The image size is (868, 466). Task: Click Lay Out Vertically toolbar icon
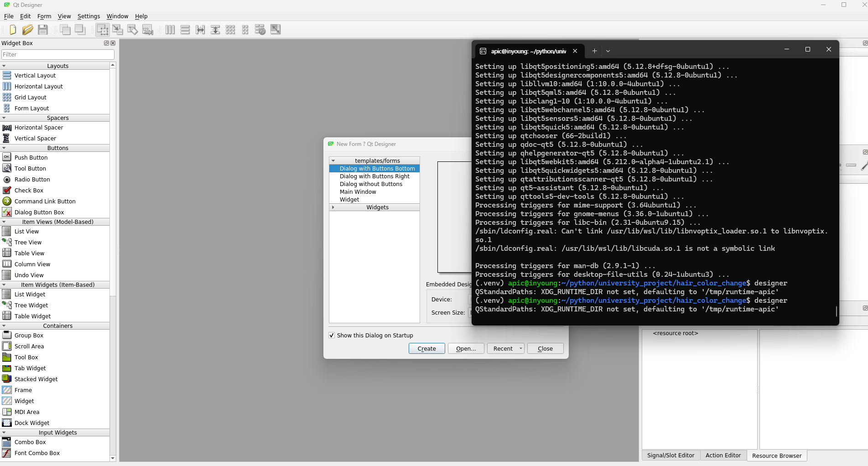[x=185, y=30]
